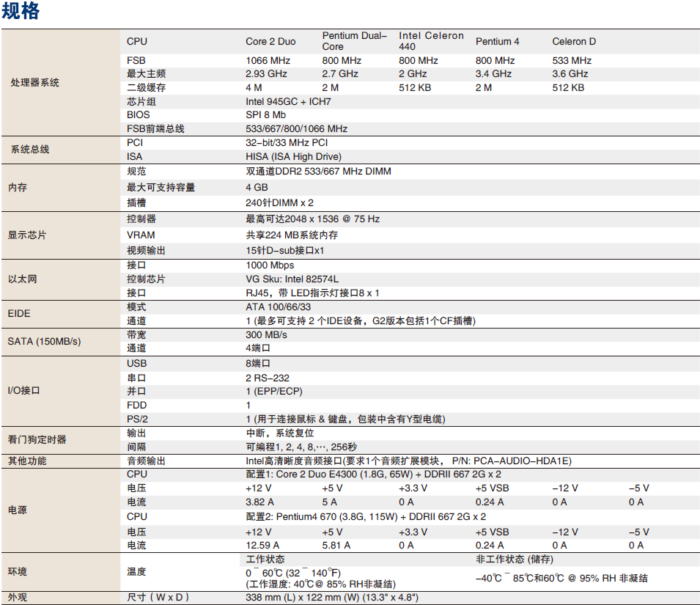The image size is (700, 605).
Task: Select the 1000 Mbps value
Action: [270, 265]
